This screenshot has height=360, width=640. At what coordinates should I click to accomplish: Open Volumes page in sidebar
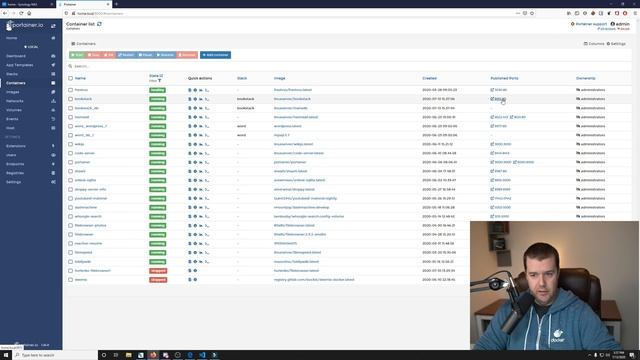[14, 110]
